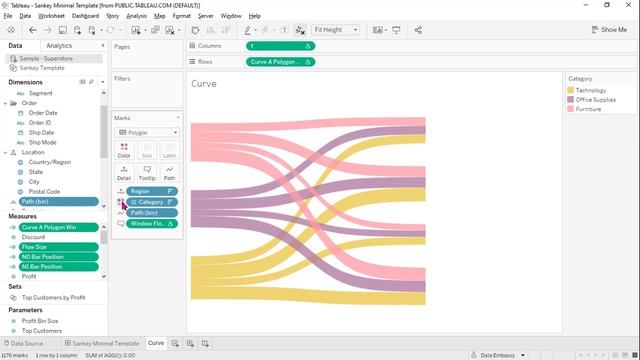Click the New Story tab icon at bottom

point(205,343)
